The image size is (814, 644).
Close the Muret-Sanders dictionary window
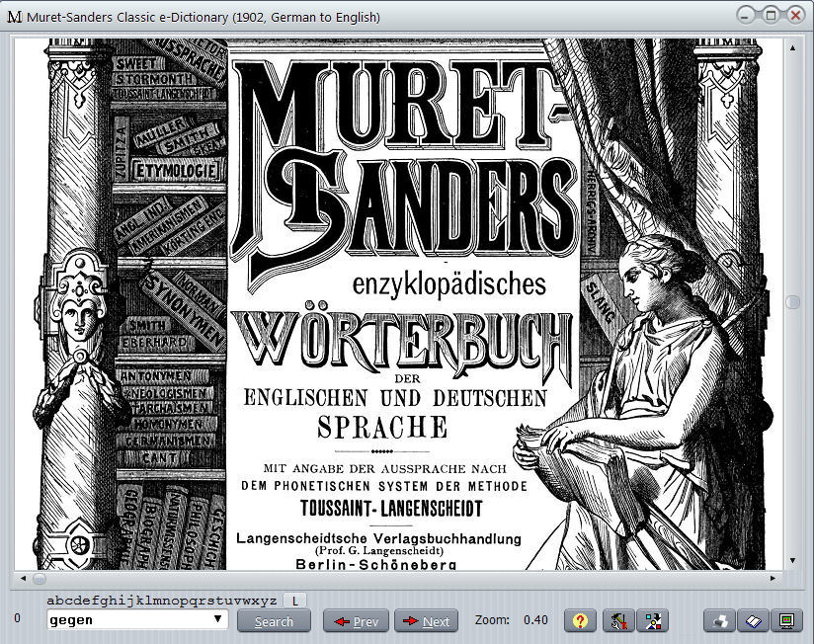[795, 16]
